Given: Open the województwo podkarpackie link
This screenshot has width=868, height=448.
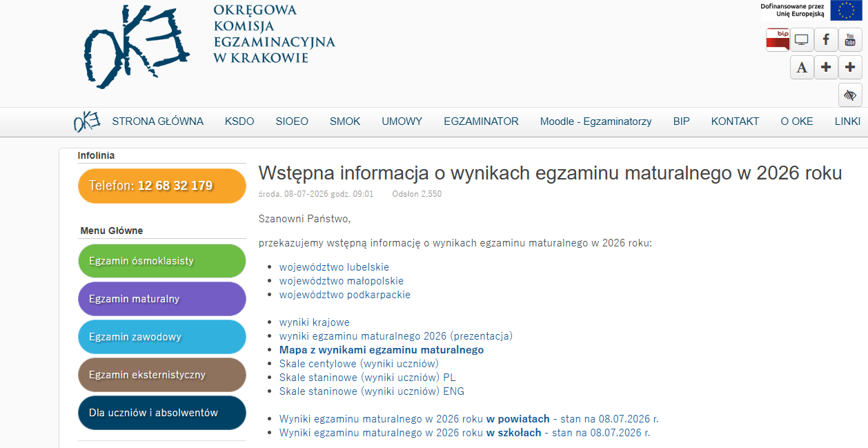Looking at the screenshot, I should [345, 295].
